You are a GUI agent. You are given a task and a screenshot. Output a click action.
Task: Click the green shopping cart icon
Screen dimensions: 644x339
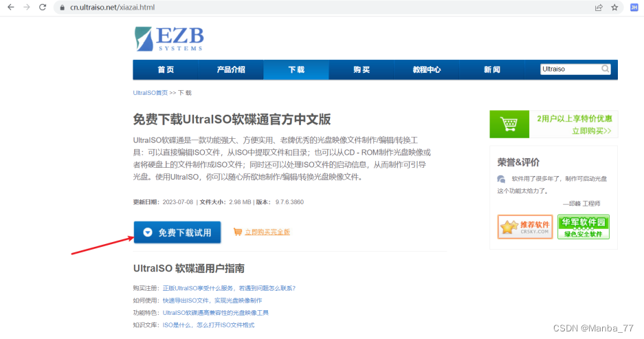coord(509,124)
